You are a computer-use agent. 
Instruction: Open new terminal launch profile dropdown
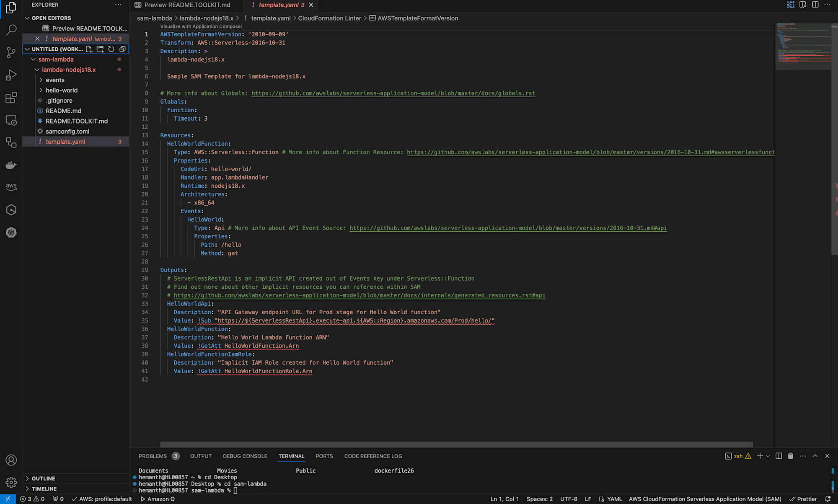768,456
